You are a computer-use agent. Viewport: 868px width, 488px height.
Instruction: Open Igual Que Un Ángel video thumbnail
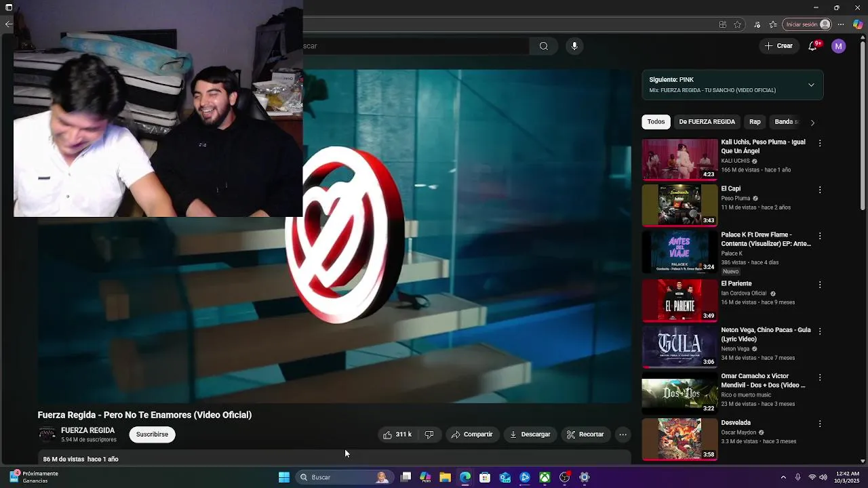click(x=679, y=160)
